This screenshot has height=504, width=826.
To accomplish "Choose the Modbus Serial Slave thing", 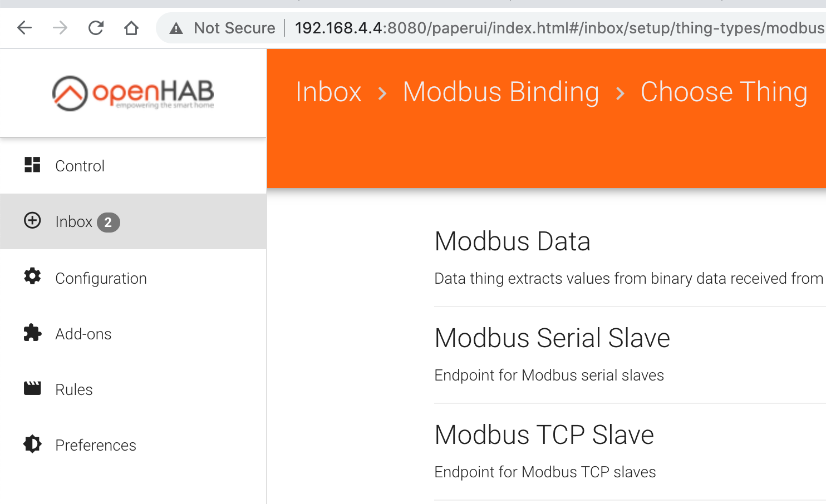I will pyautogui.click(x=552, y=338).
